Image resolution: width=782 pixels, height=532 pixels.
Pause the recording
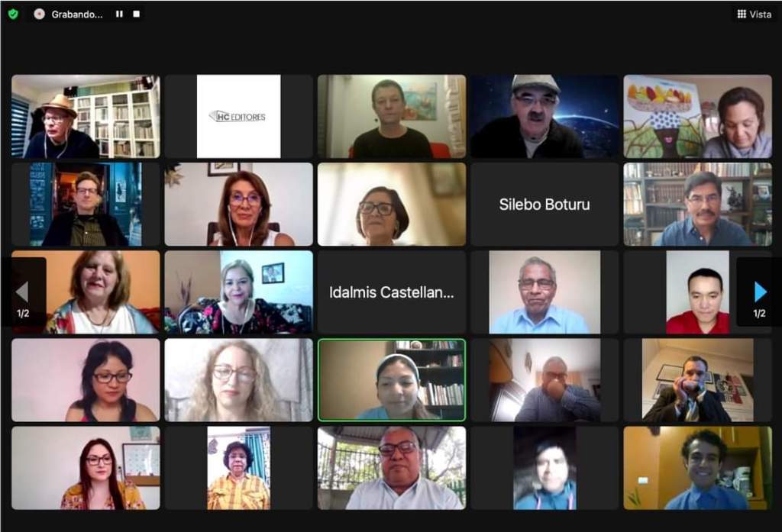coord(119,14)
